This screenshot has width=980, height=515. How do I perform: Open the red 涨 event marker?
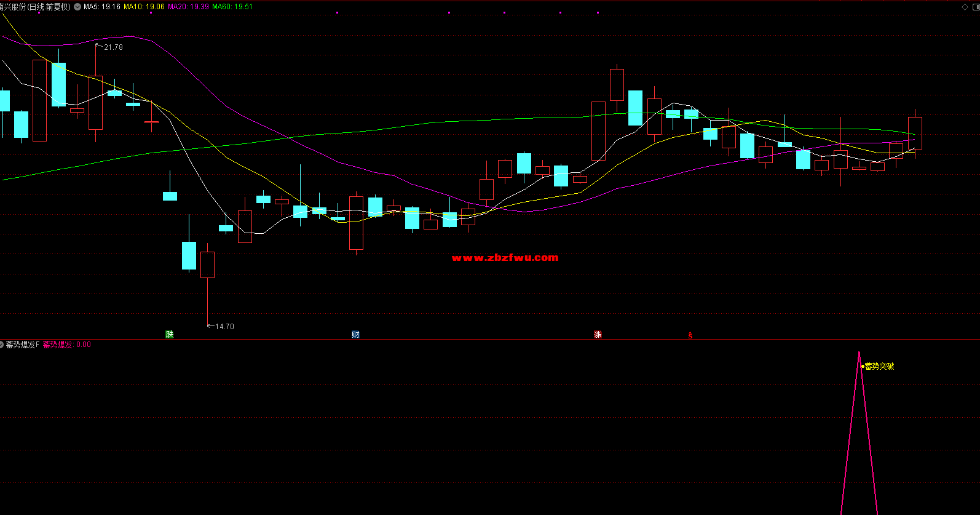point(598,335)
